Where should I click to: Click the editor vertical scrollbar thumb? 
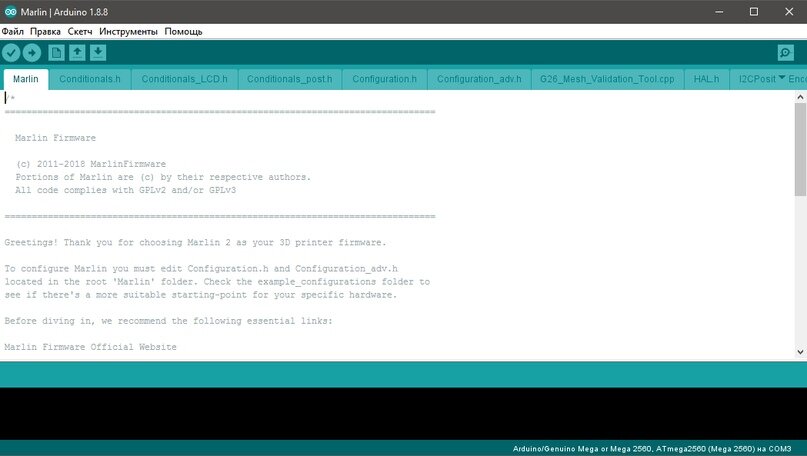800,149
